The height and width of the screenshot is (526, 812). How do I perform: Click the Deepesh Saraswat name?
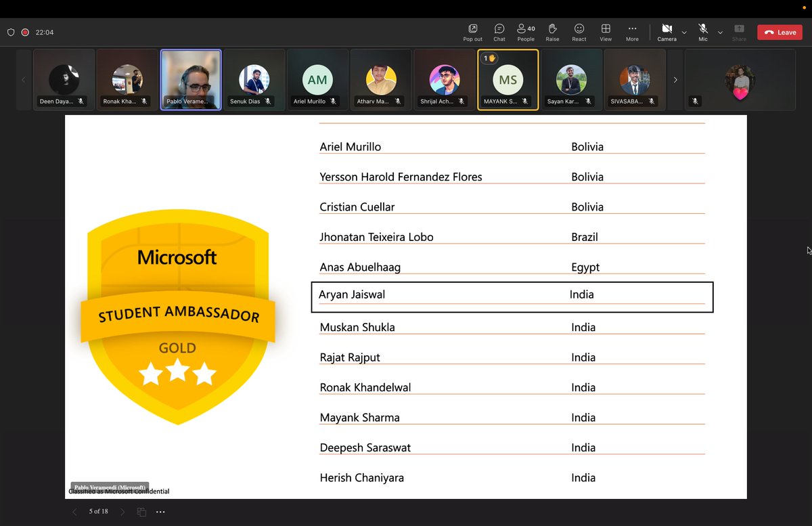365,447
